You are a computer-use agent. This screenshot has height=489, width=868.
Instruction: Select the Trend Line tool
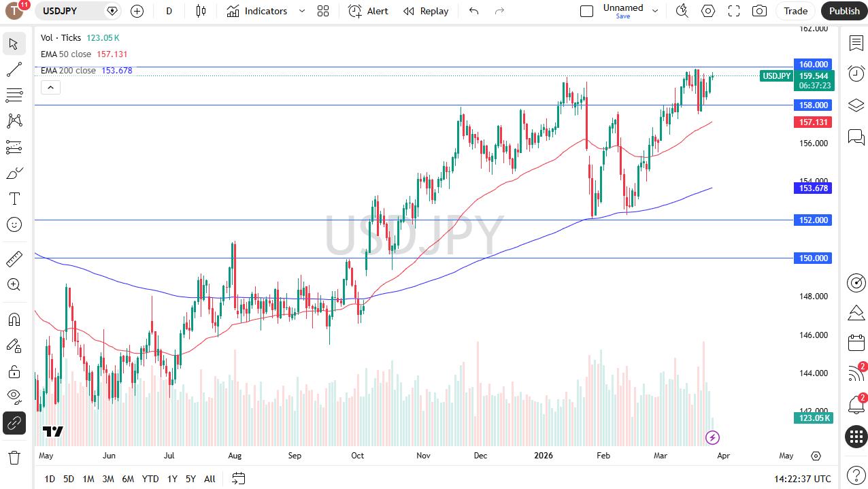[x=14, y=69]
